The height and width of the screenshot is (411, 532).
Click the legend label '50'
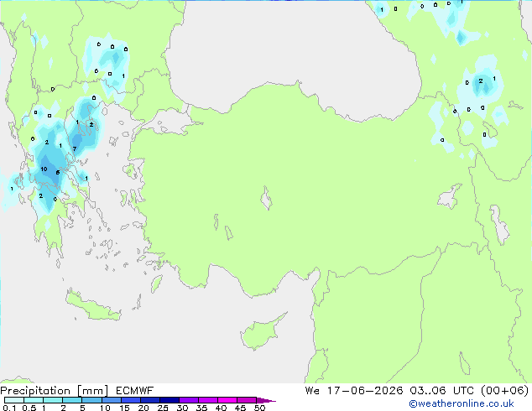point(259,408)
